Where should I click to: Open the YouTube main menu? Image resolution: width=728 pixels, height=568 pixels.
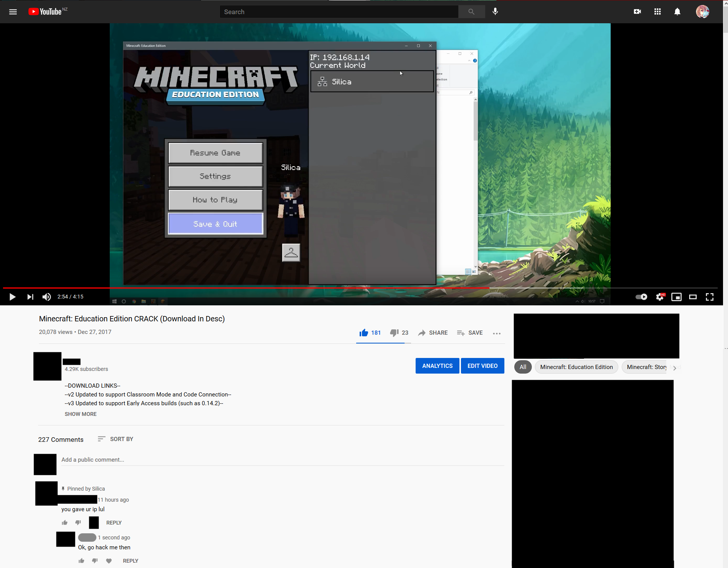coord(13,12)
